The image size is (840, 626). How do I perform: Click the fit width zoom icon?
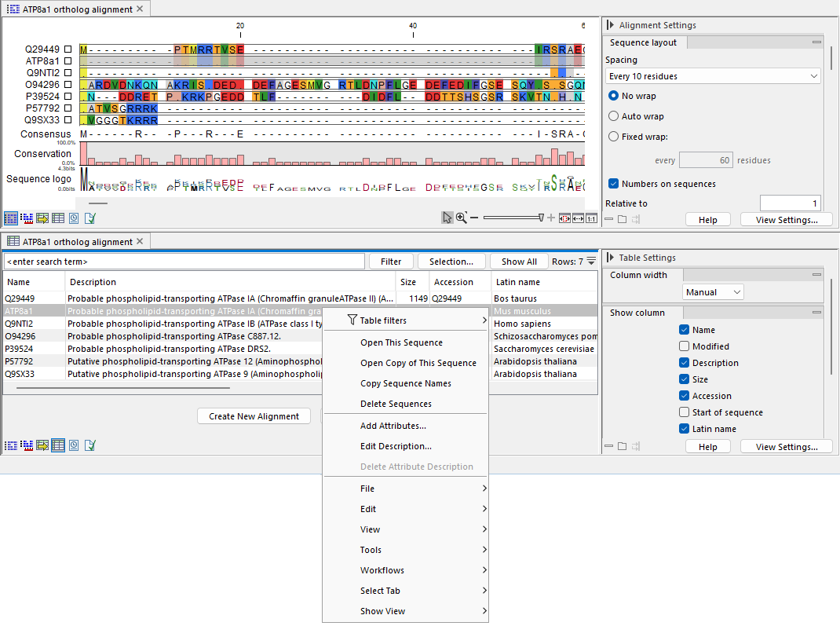pos(578,218)
